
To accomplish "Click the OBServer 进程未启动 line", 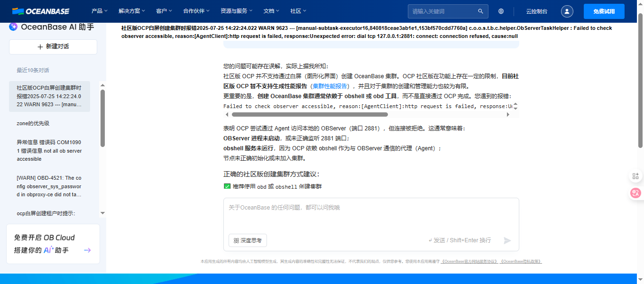I will click(286, 138).
